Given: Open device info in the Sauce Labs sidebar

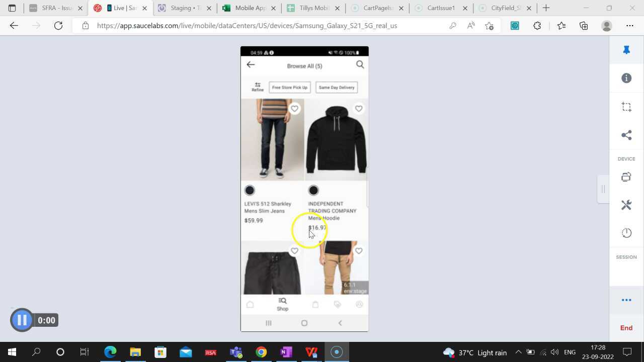Looking at the screenshot, I should tap(626, 78).
